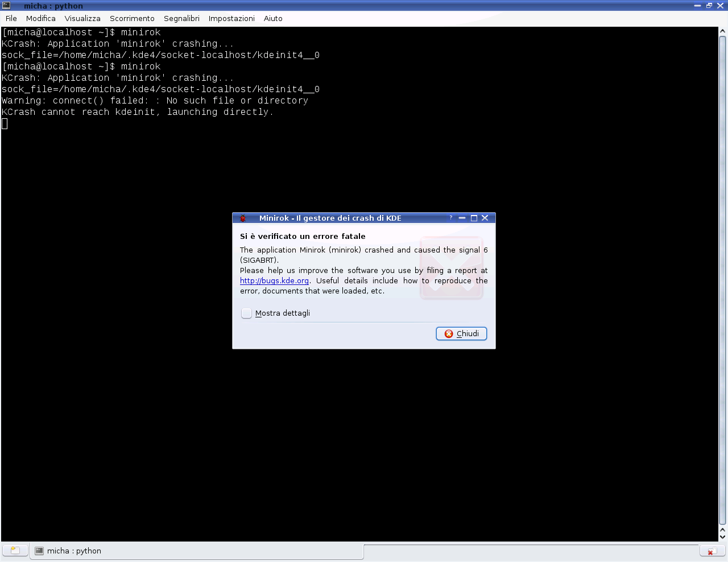Enable the Mostra dettagli checkbox
This screenshot has height=562, width=728.
pos(246,313)
